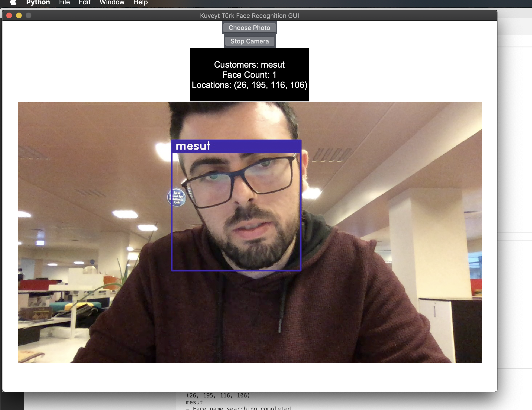The image size is (532, 410).
Task: Click the Locations coordinates in black panel
Action: (x=249, y=85)
